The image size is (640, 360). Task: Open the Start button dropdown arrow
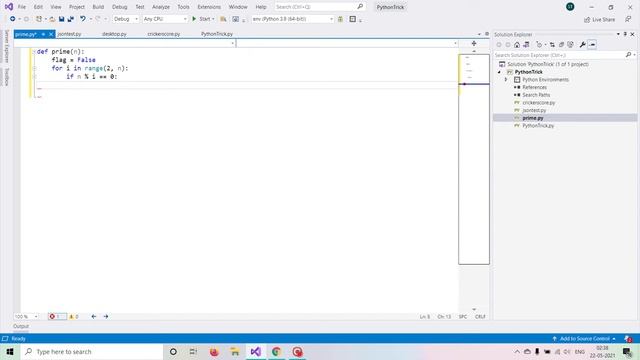point(213,19)
